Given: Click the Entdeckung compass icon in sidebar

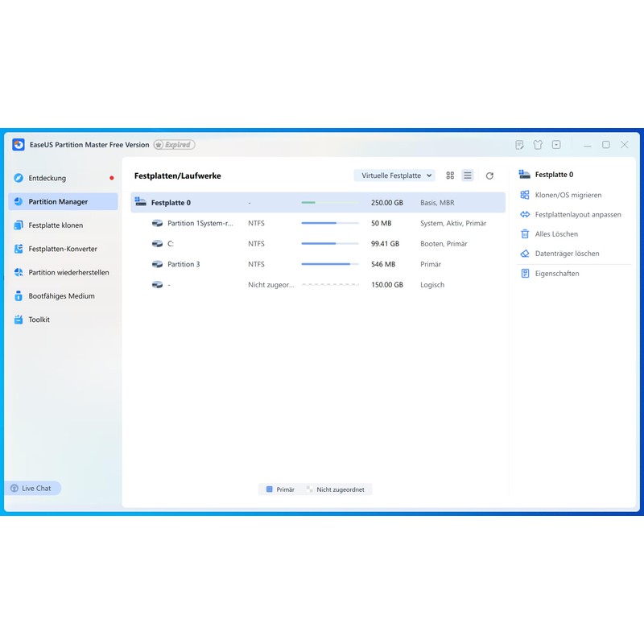Looking at the screenshot, I should [x=19, y=178].
